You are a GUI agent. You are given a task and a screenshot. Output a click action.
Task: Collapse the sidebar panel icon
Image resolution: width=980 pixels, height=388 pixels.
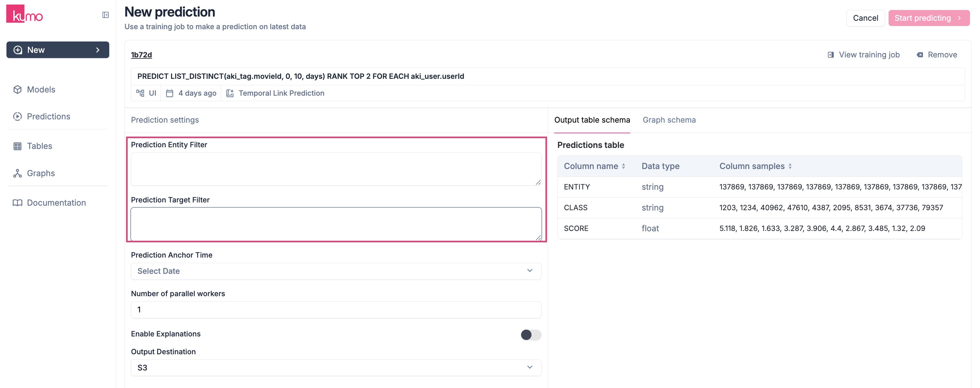click(x=105, y=15)
